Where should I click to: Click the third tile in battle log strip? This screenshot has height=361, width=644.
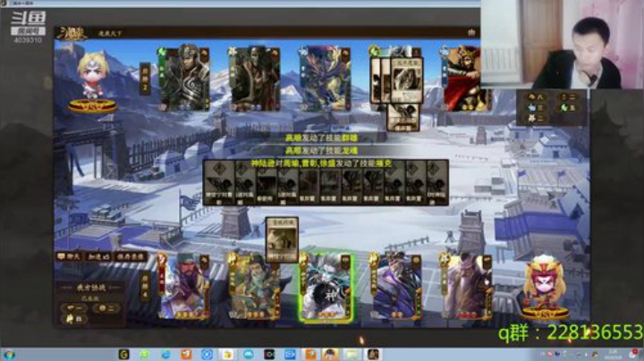pyautogui.click(x=267, y=183)
